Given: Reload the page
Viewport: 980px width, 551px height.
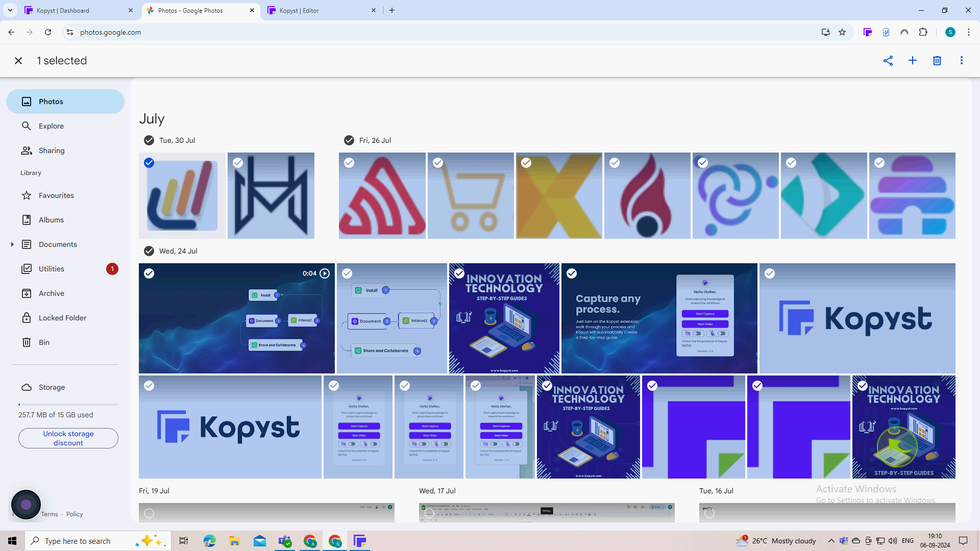Looking at the screenshot, I should pos(48,32).
